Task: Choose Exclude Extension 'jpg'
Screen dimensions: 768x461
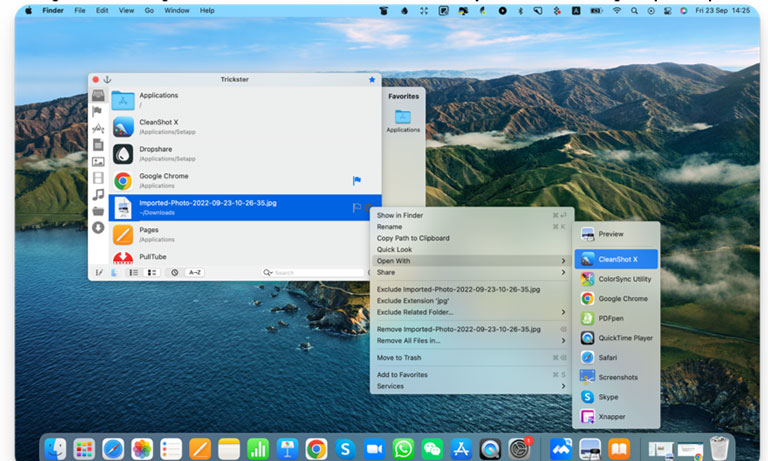Action: click(472, 300)
